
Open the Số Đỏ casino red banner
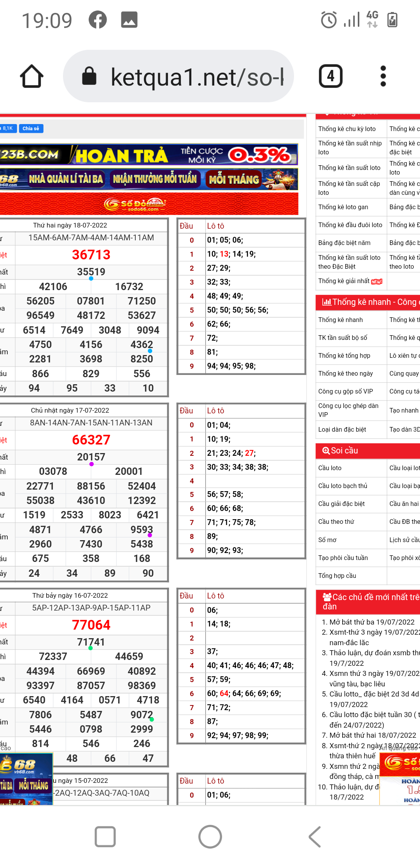[149, 203]
